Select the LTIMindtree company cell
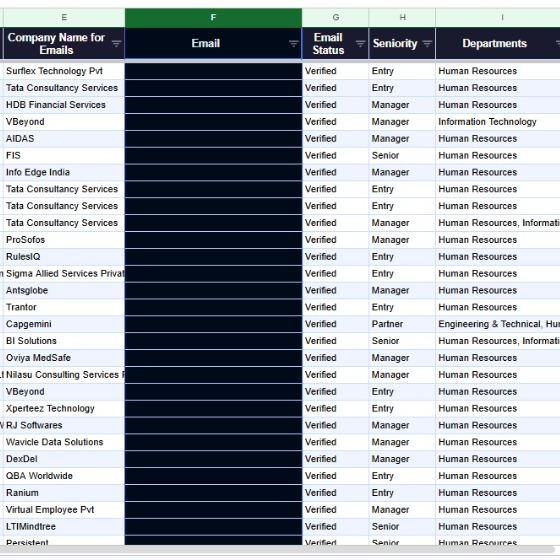The height and width of the screenshot is (560, 560). (x=64, y=526)
